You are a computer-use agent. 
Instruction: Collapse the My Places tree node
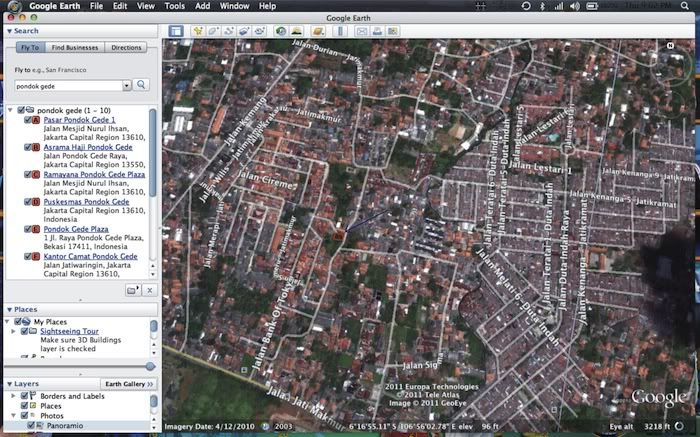click(7, 321)
